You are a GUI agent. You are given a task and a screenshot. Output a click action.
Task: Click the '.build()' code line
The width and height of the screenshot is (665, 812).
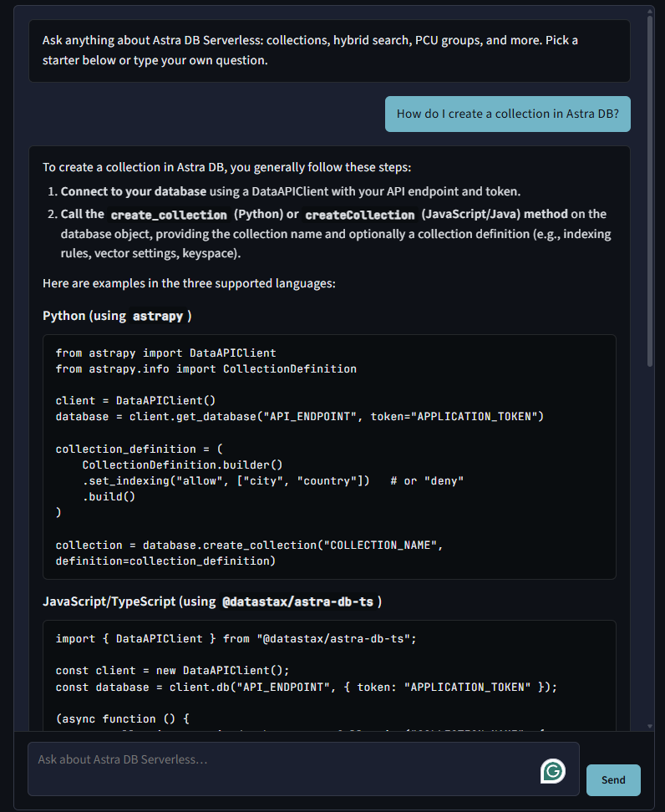[x=109, y=496]
